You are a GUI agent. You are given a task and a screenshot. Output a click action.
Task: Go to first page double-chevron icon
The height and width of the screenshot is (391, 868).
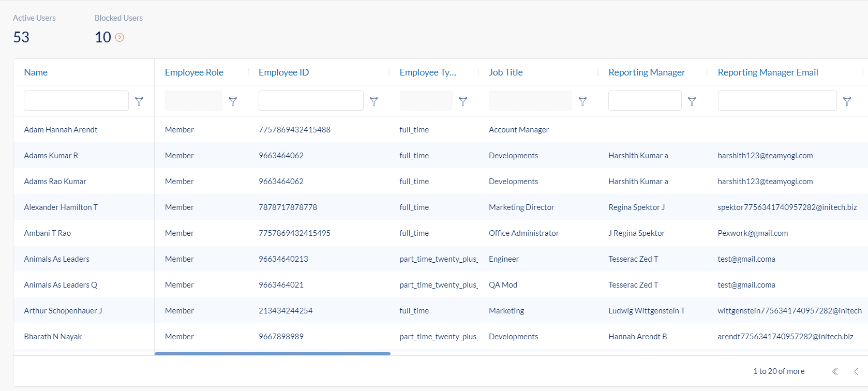835,371
